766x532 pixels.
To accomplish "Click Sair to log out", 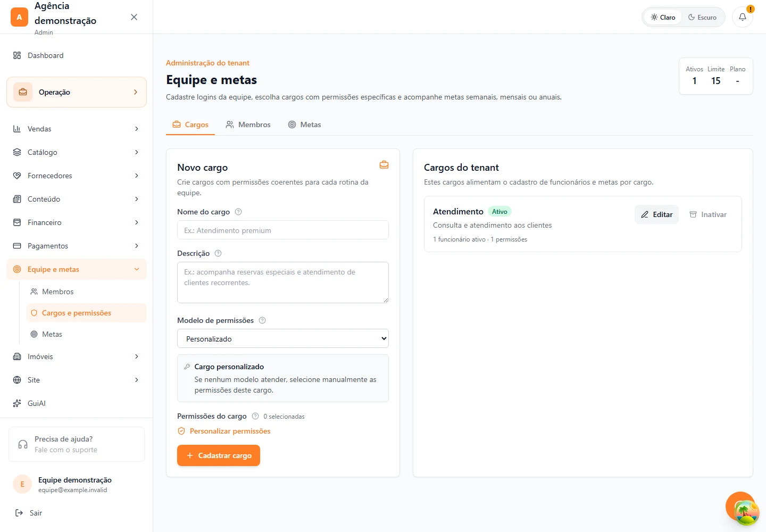I will (77, 513).
